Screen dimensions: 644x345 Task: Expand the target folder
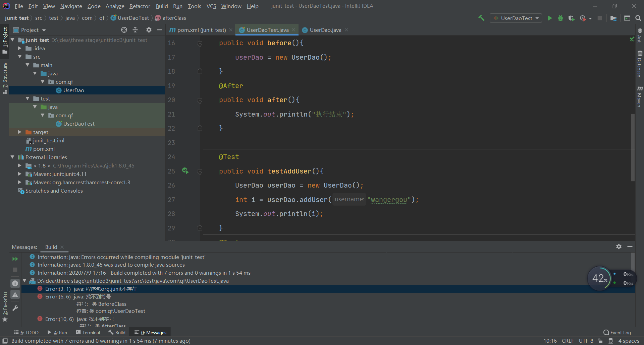[x=20, y=132]
